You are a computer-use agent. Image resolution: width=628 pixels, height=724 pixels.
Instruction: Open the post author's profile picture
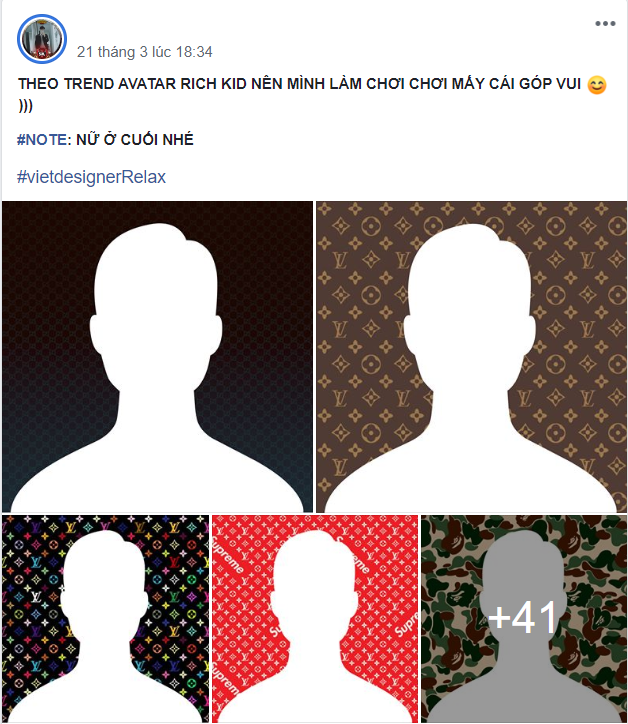point(42,39)
